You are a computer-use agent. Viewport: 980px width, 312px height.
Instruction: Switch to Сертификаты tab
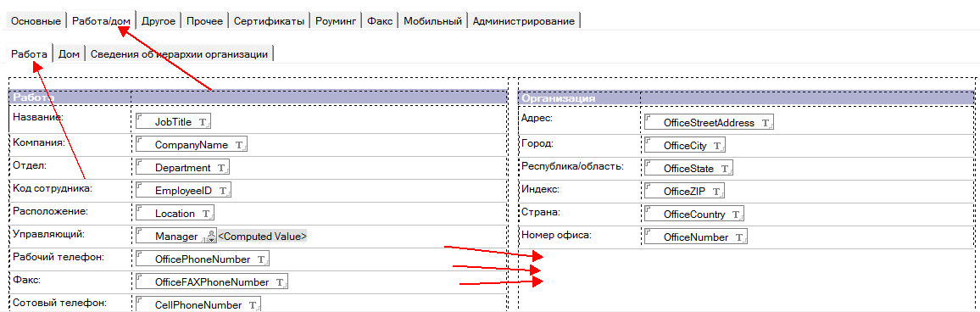coord(270,20)
